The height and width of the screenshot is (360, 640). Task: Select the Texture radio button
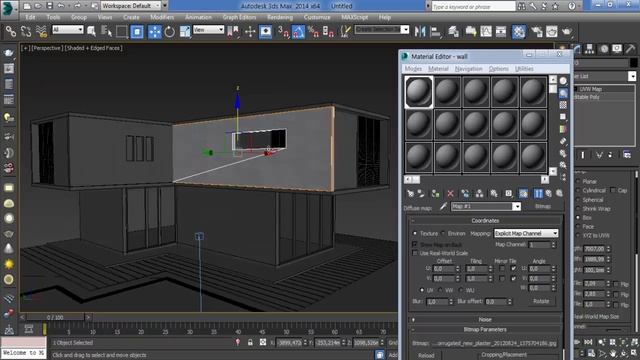[x=415, y=233]
